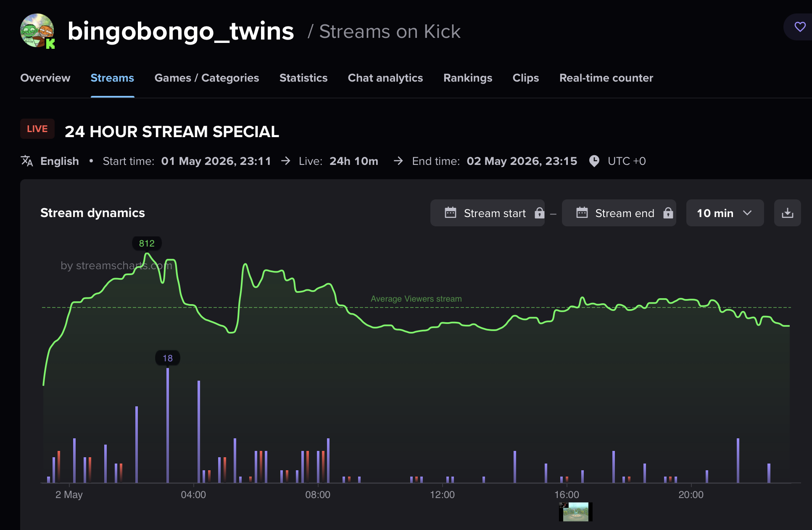Viewport: 812px width, 530px height.
Task: Open the Chat analytics tab
Action: pos(385,78)
